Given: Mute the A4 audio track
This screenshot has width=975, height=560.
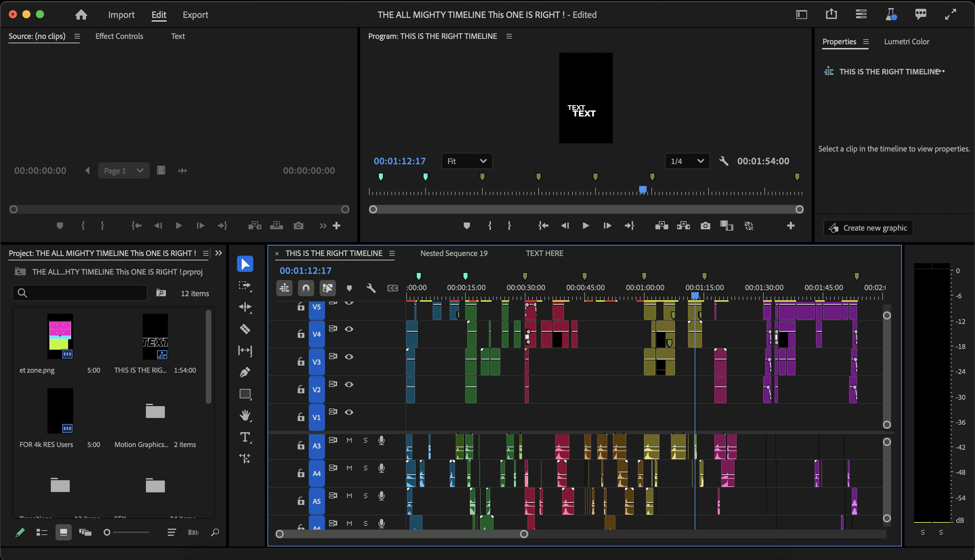Looking at the screenshot, I should click(x=349, y=468).
